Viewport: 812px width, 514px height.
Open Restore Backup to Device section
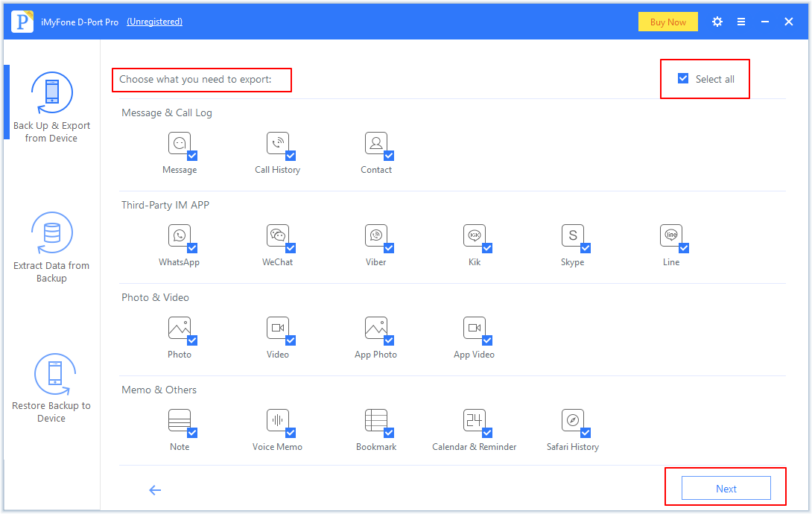coord(51,388)
